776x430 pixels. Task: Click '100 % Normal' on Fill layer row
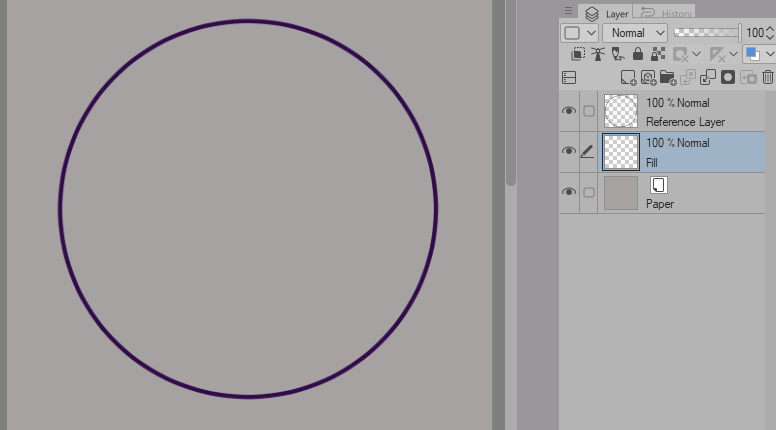pyautogui.click(x=678, y=143)
